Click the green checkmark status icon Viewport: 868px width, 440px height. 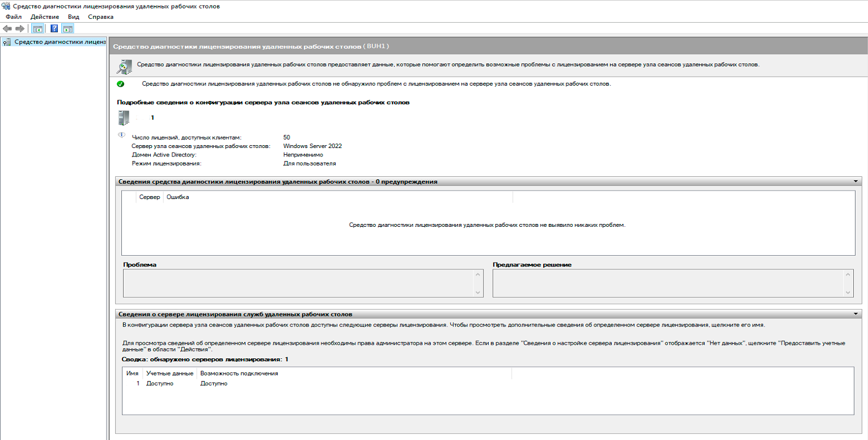coord(120,84)
